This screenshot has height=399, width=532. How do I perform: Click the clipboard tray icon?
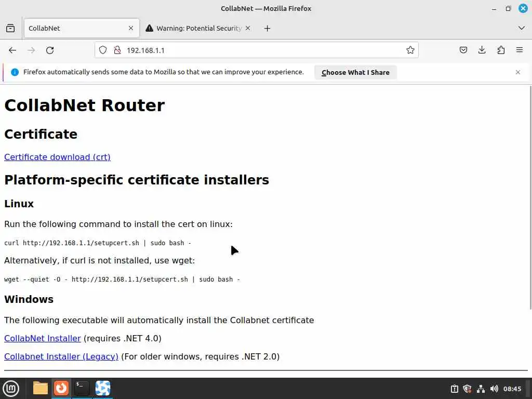pyautogui.click(x=454, y=389)
